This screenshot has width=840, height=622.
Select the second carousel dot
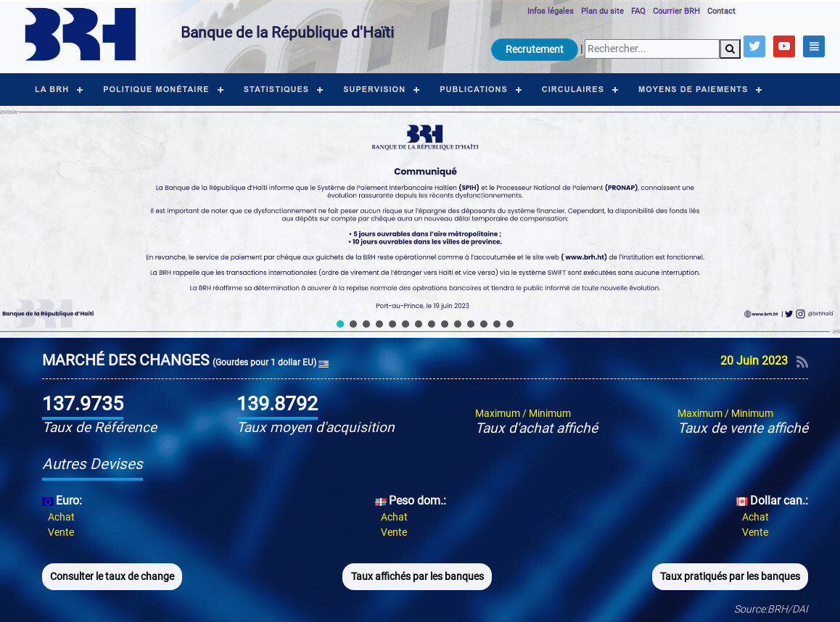coord(353,324)
